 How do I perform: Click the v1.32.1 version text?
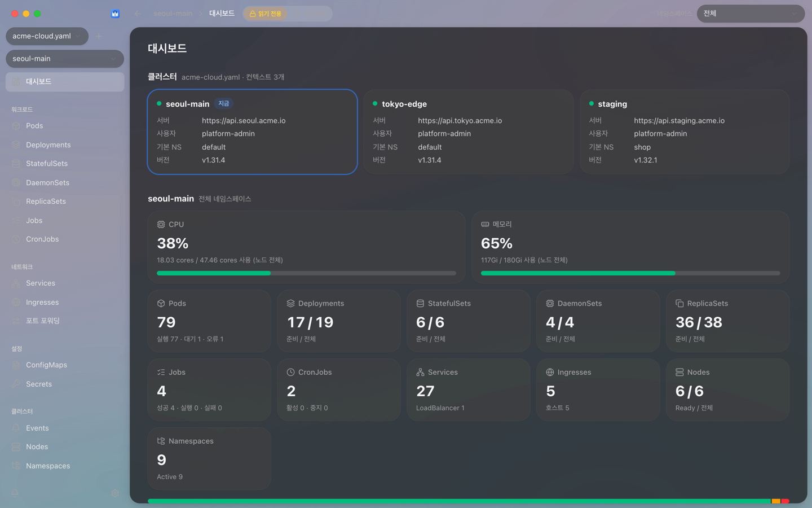click(646, 160)
